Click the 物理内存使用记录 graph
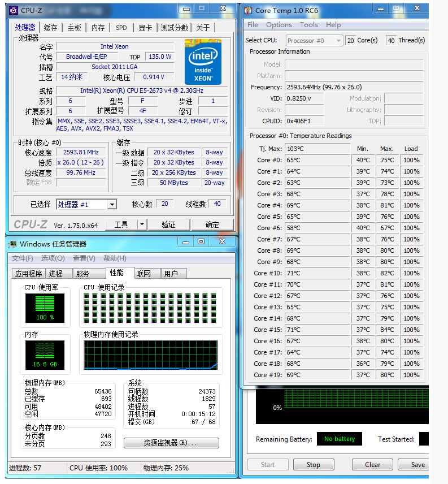 151,355
